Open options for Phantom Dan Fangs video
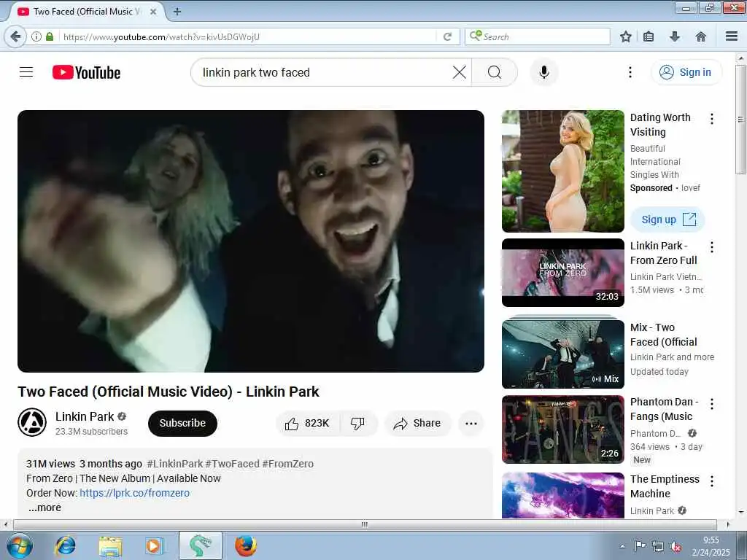The height and width of the screenshot is (560, 747). coord(712,404)
